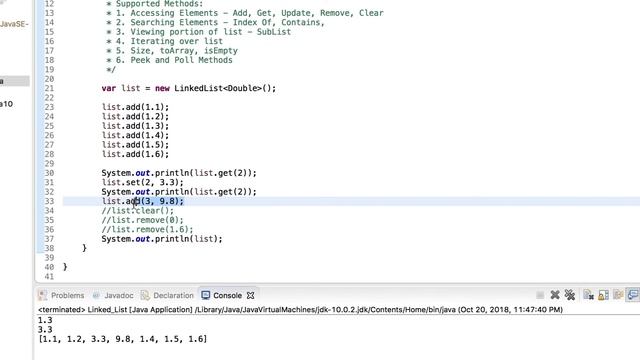Click the println(list.get(2)) statement on line 32
This screenshot has height=360, width=640.
tap(179, 191)
